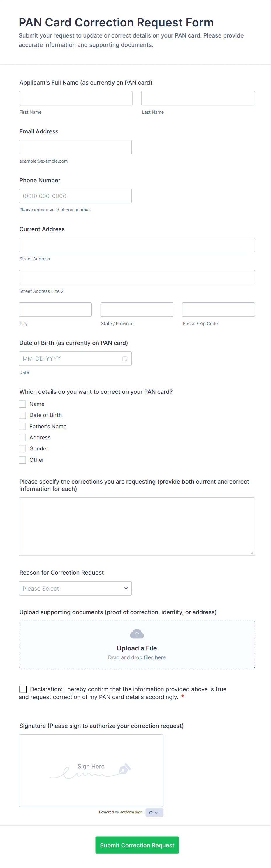Check the Other option checkbox
The image size is (271, 868).
pyautogui.click(x=22, y=460)
